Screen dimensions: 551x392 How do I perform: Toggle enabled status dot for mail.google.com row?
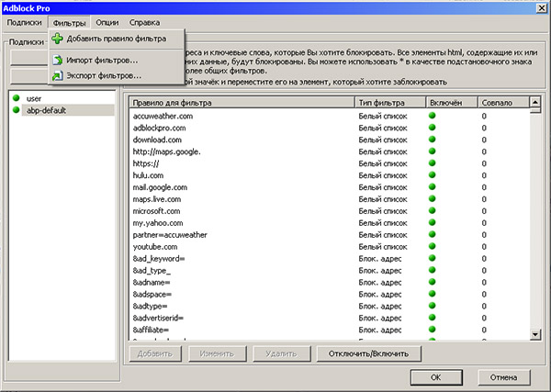[x=433, y=186]
